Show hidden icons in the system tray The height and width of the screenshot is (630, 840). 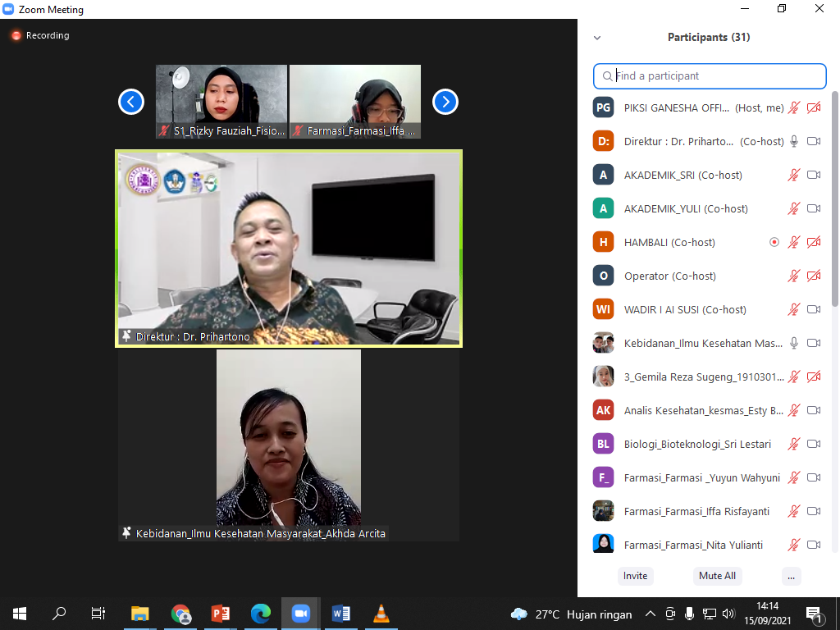point(650,614)
